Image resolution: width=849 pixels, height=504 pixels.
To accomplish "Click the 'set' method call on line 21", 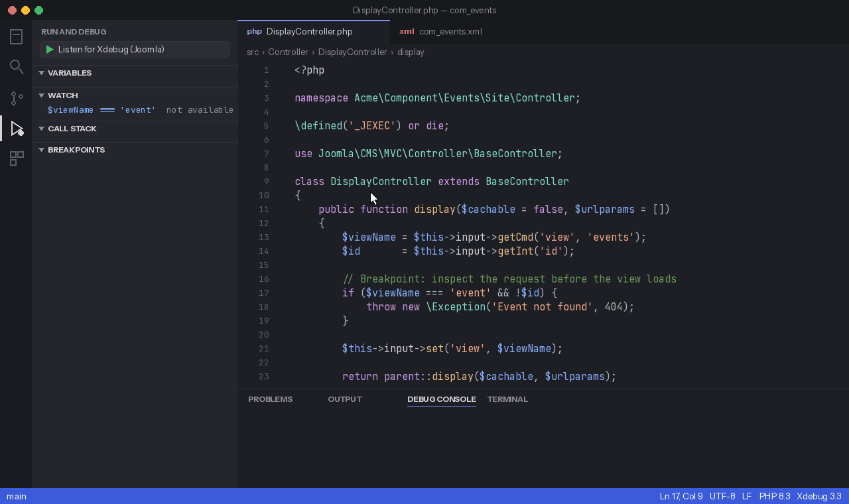I will (x=434, y=348).
